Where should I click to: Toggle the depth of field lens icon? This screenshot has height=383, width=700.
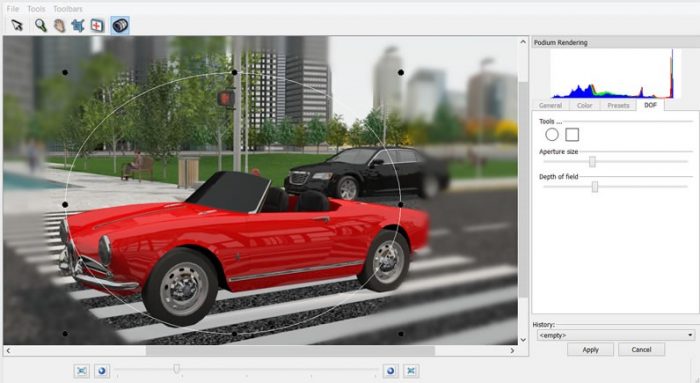pyautogui.click(x=120, y=25)
